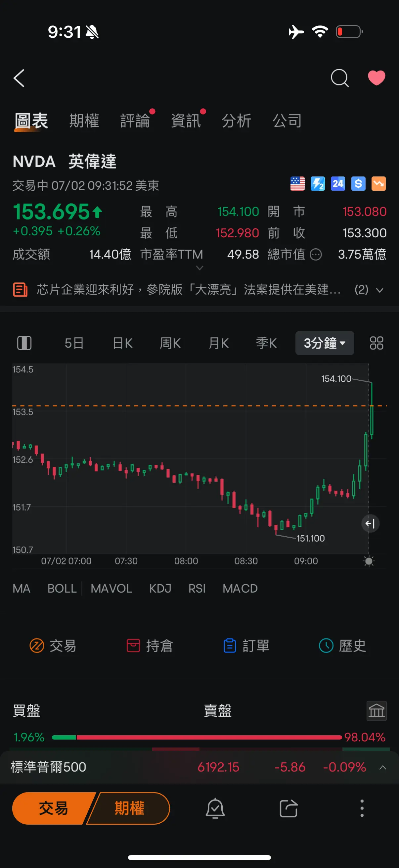Enable the MA indicator
399x868 pixels.
click(x=22, y=588)
